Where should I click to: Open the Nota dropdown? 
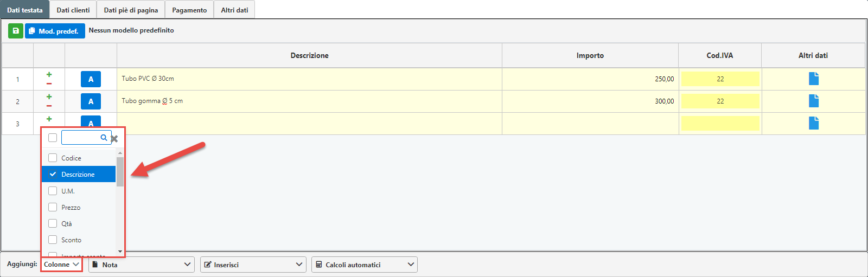point(141,265)
